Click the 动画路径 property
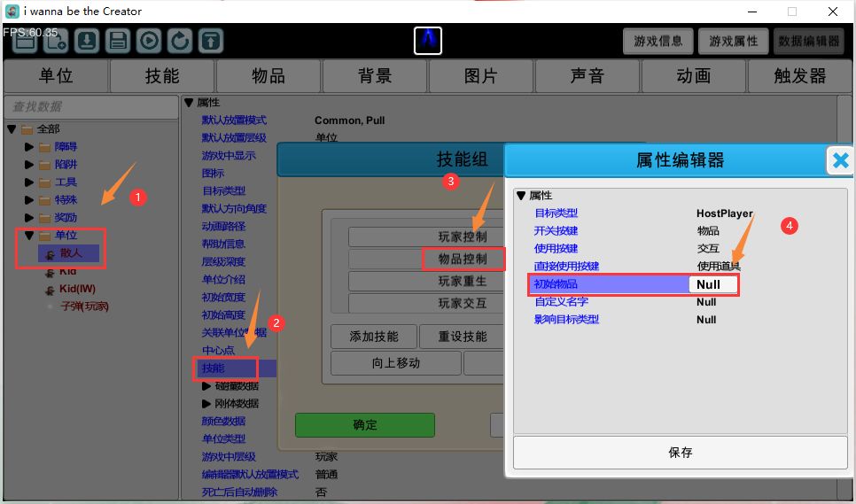 (223, 227)
